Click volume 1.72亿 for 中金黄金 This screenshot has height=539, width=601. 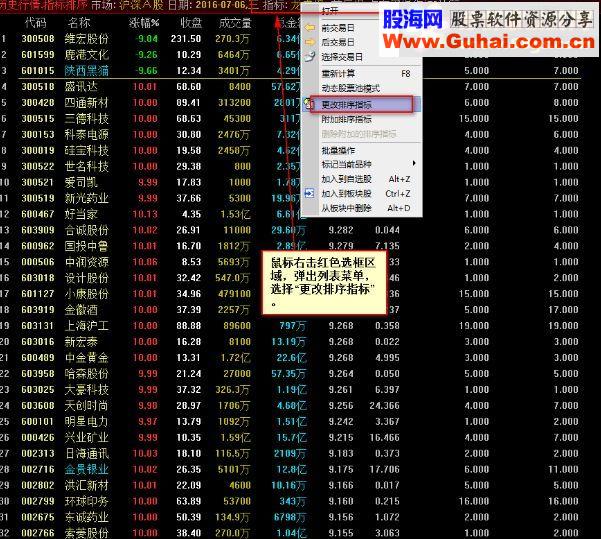236,358
